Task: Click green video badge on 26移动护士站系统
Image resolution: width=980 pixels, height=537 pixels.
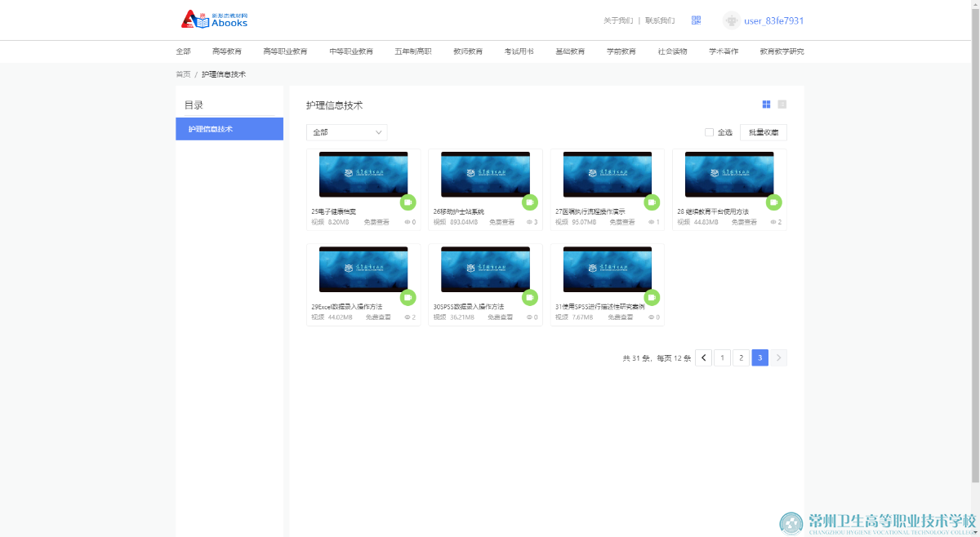Action: tap(530, 202)
